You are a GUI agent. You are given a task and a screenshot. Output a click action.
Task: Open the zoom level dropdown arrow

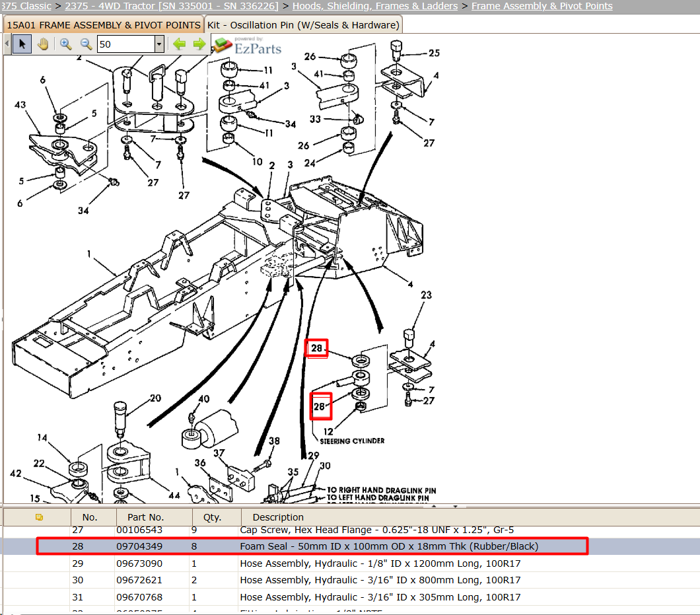(159, 44)
